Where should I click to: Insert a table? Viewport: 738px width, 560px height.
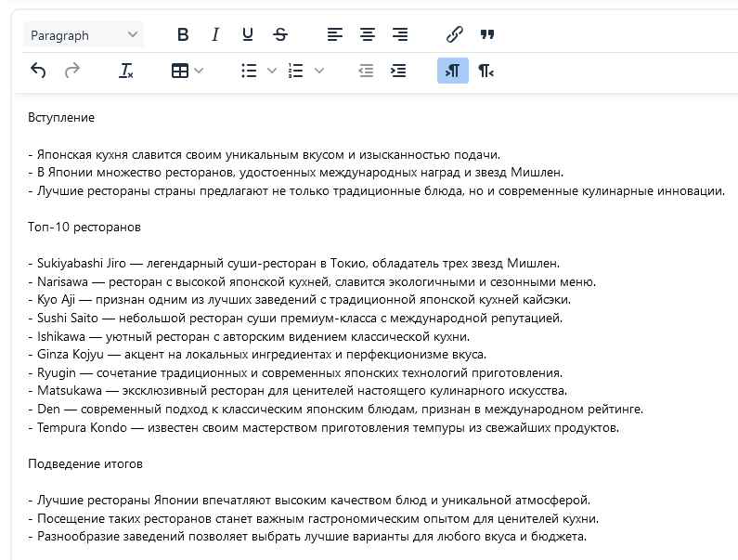[x=180, y=71]
